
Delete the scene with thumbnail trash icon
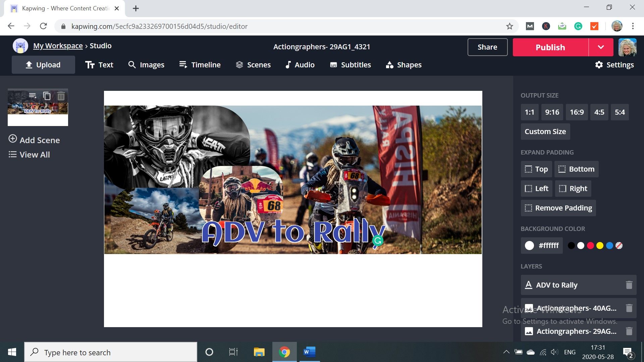tap(61, 96)
